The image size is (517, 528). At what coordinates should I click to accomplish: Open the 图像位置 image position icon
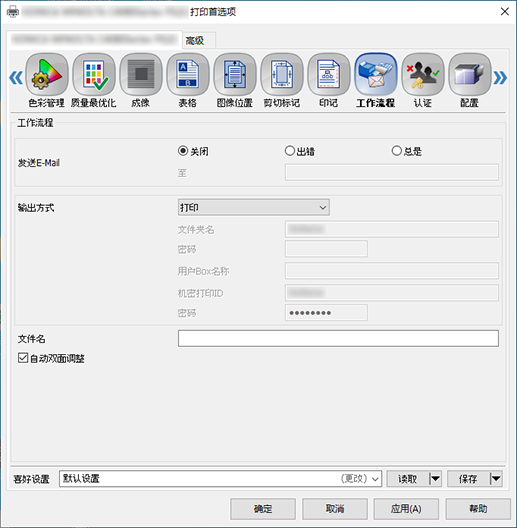pos(235,74)
